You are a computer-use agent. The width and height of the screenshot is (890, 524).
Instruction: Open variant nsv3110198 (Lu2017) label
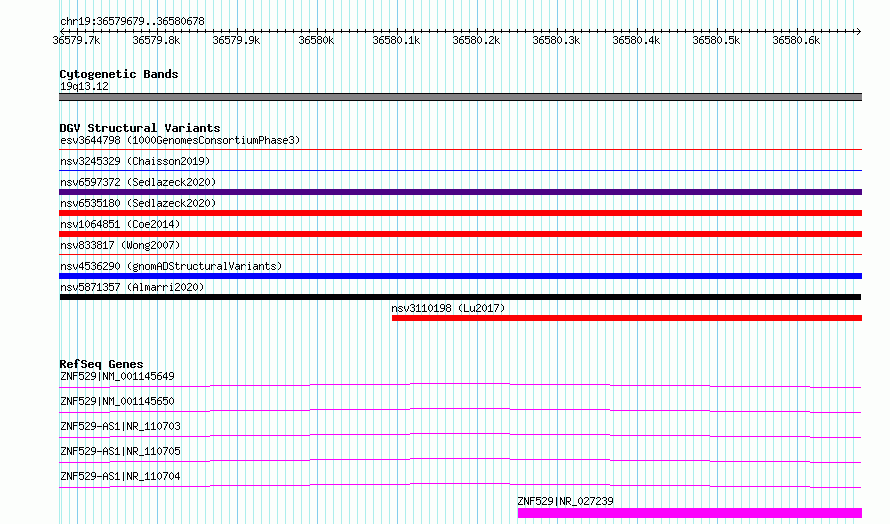[448, 308]
